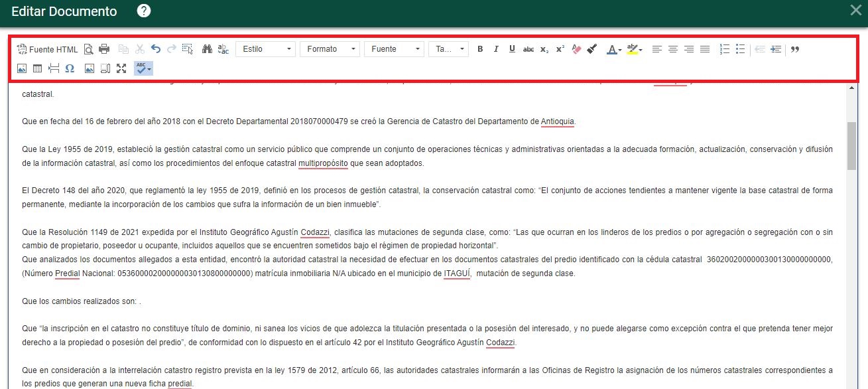Switch to Fuente HTML source view
Image resolution: width=868 pixels, height=389 pixels.
[x=48, y=49]
